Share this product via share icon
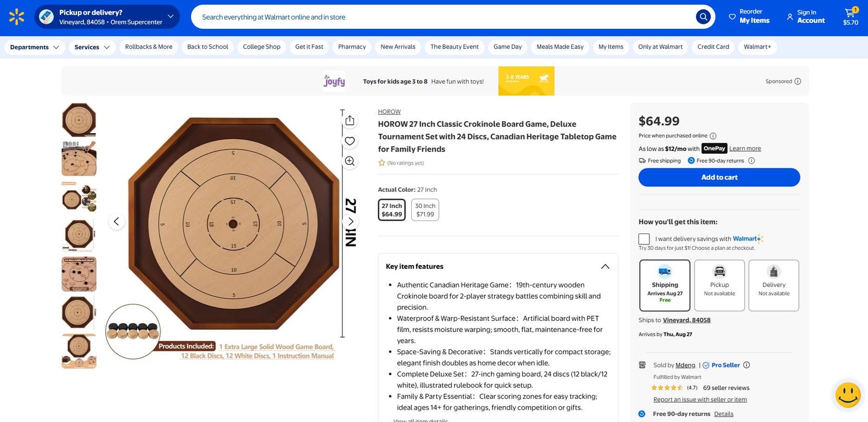This screenshot has width=868, height=422. (x=350, y=120)
